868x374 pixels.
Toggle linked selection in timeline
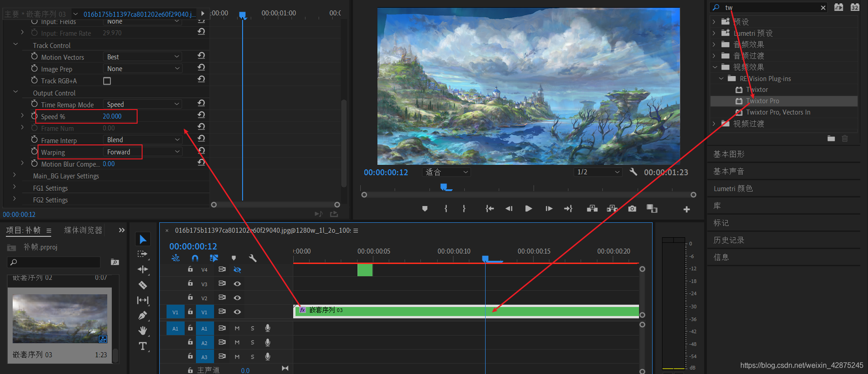[x=214, y=258]
